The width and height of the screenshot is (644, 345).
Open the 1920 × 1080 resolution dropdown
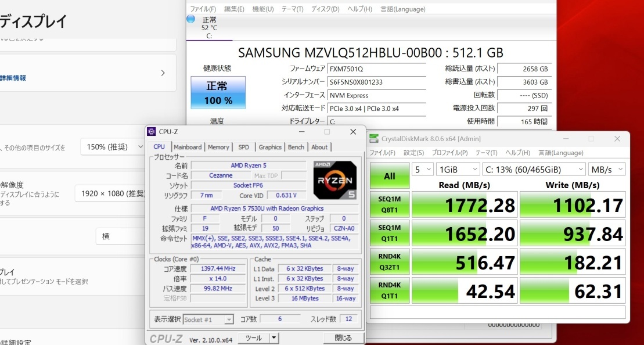tap(111, 193)
